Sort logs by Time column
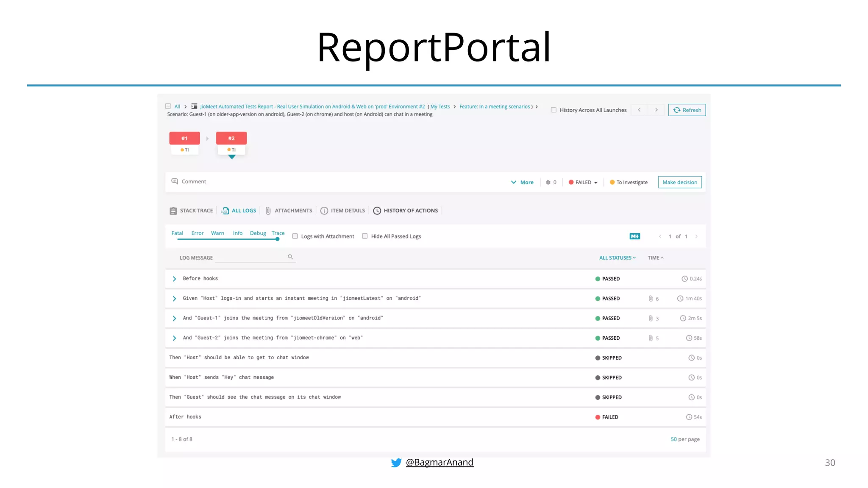This screenshot has width=868, height=488. pos(655,258)
